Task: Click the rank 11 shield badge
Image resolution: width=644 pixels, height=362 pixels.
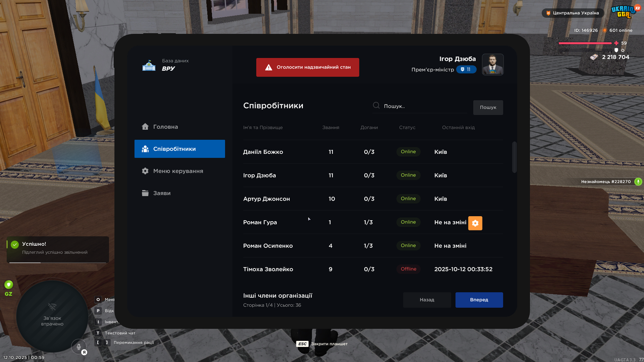Action: pos(466,69)
